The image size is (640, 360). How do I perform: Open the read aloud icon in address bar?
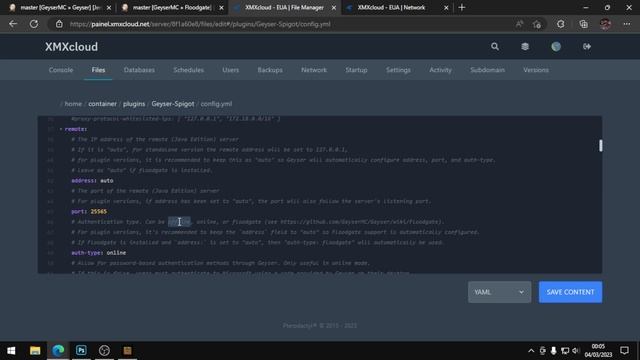tap(519, 24)
